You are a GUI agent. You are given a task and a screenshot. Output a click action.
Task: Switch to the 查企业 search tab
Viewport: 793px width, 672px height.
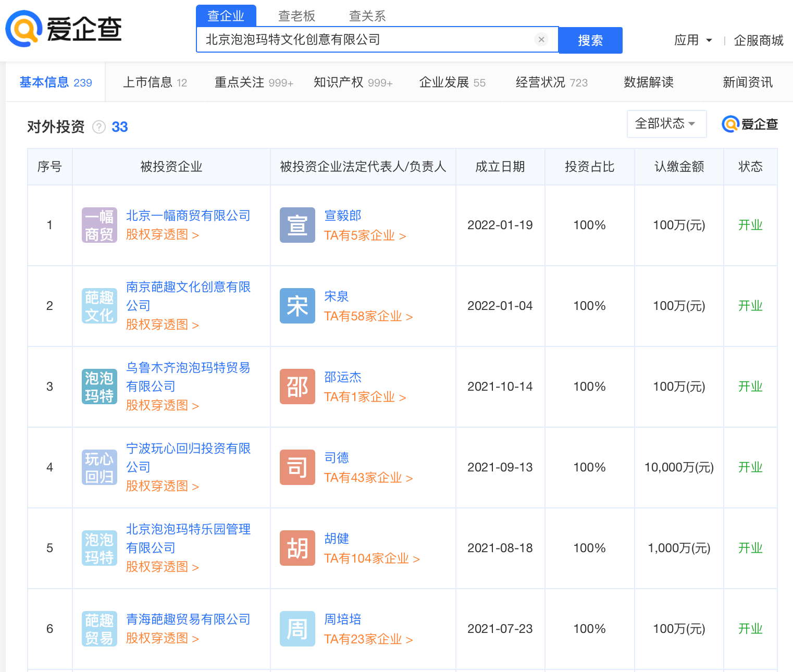[x=226, y=16]
